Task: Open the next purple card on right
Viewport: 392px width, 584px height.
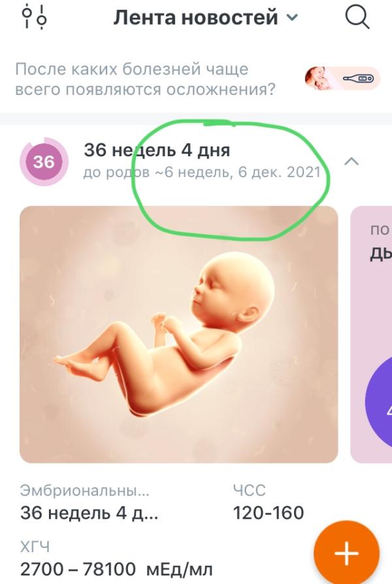Action: [371, 334]
